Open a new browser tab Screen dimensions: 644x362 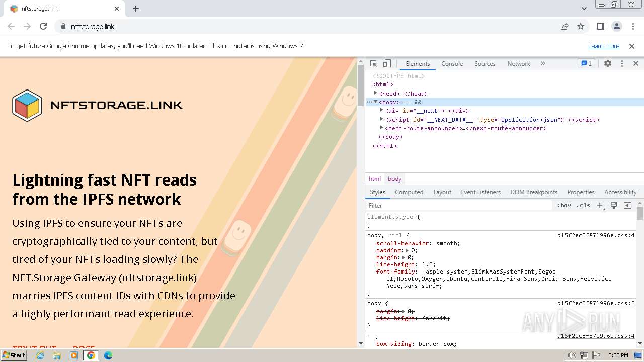[x=136, y=9]
